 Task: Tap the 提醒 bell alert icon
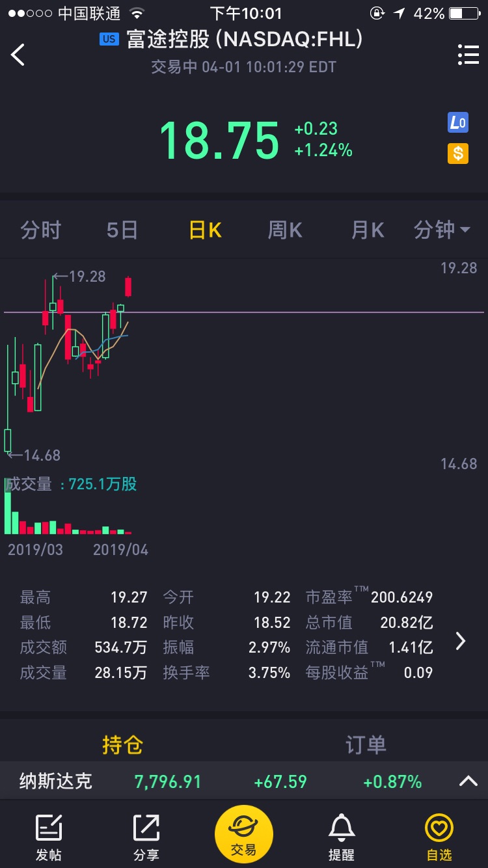[x=342, y=836]
